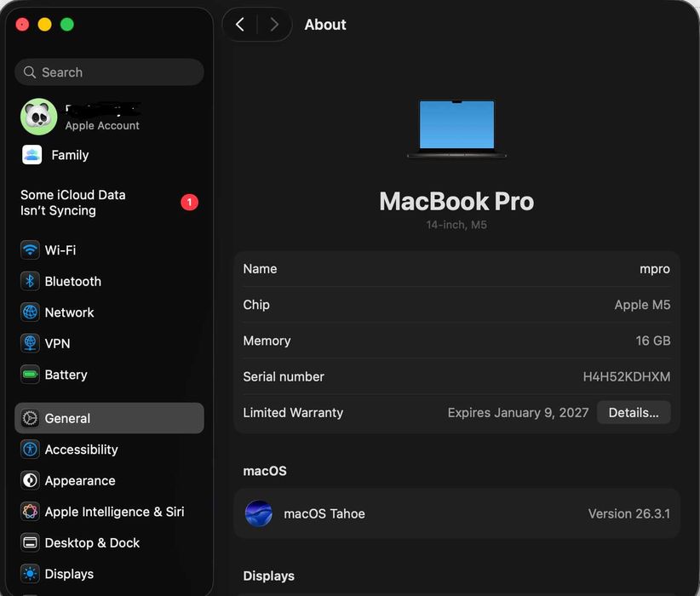Viewport: 700px width, 596px height.
Task: Click the computer name mpro
Action: click(655, 269)
